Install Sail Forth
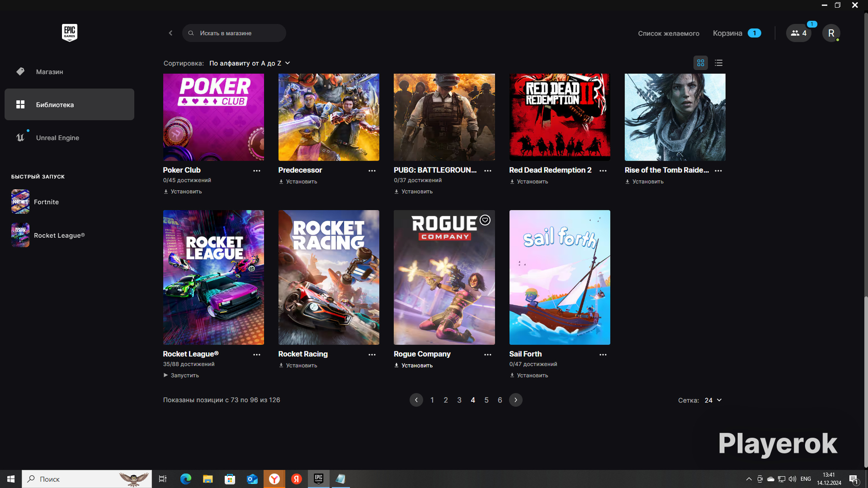Viewport: 868px width, 488px height. pyautogui.click(x=529, y=376)
